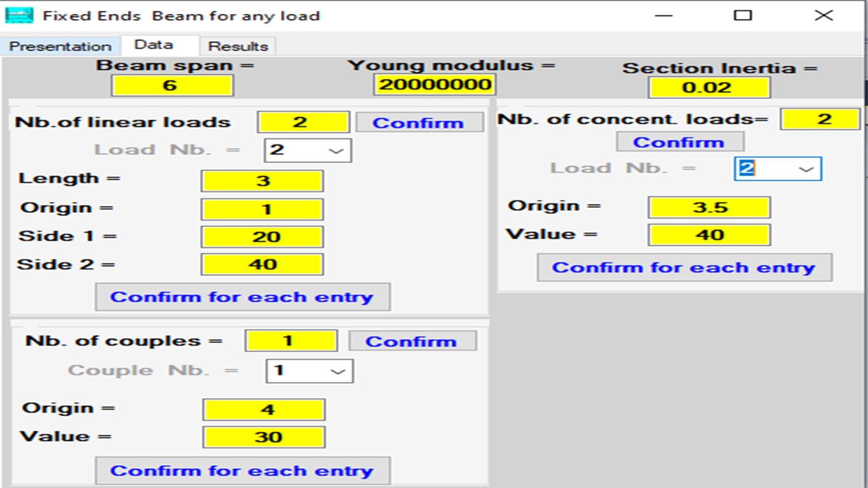Click the 'Side 1 =' label
Viewport: 868px width, 488px height.
coord(67,236)
